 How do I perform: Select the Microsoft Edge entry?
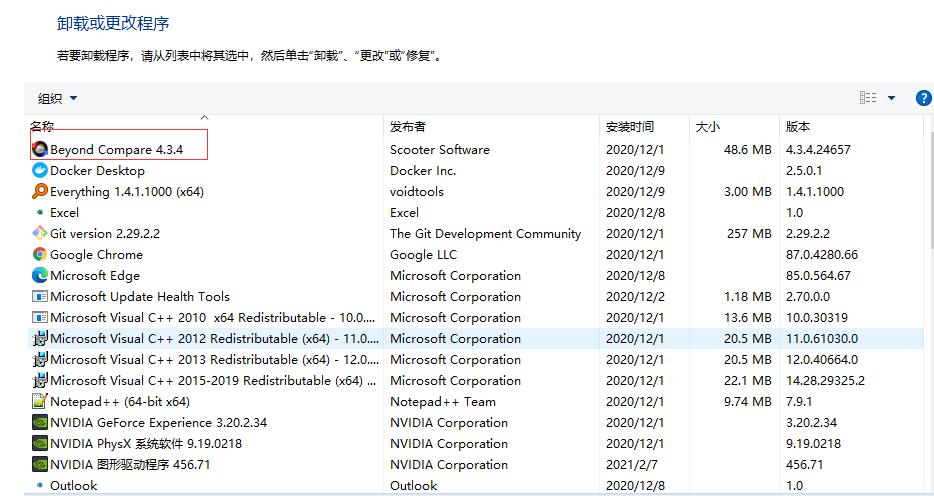tap(95, 276)
